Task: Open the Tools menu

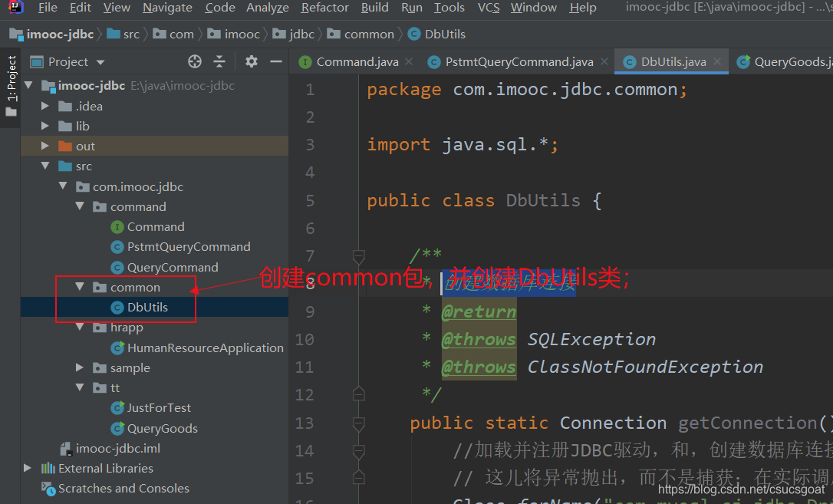Action: pos(449,8)
